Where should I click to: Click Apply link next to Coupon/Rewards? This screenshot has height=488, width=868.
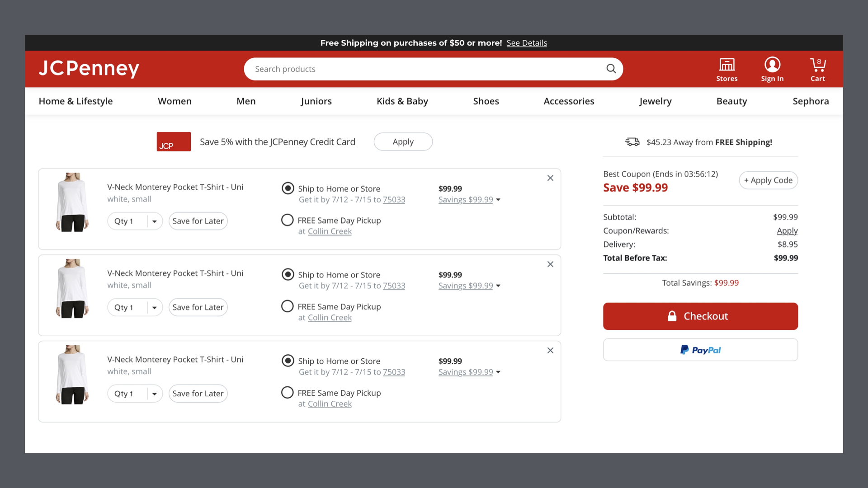[x=787, y=231]
